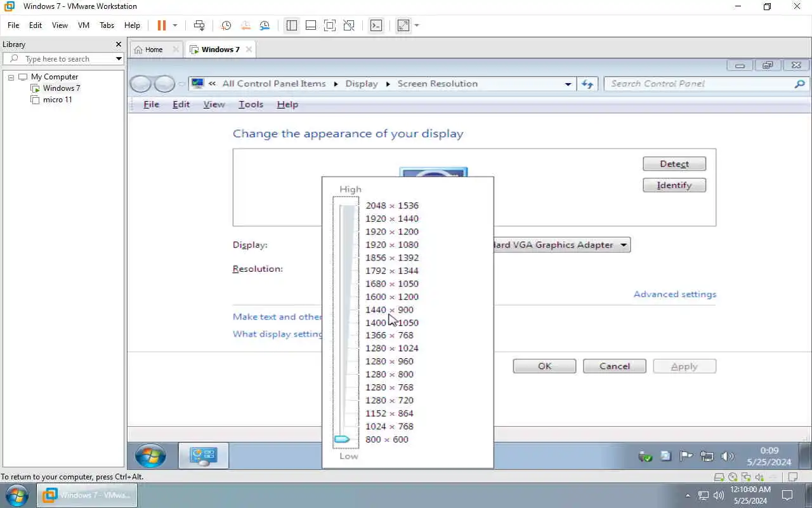Select 1920 × 1080 resolution
The width and height of the screenshot is (812, 508).
point(392,244)
